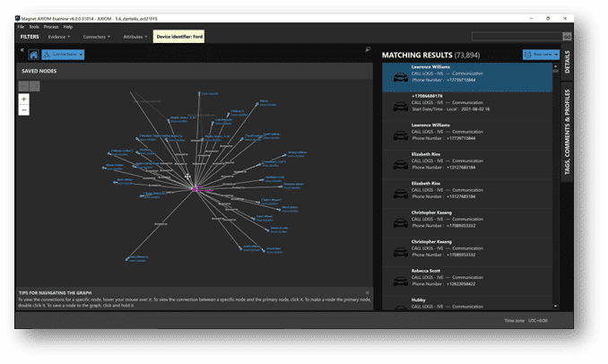Open the Connections view dropdown
Viewport: 608px width, 364px height.
tap(63, 55)
